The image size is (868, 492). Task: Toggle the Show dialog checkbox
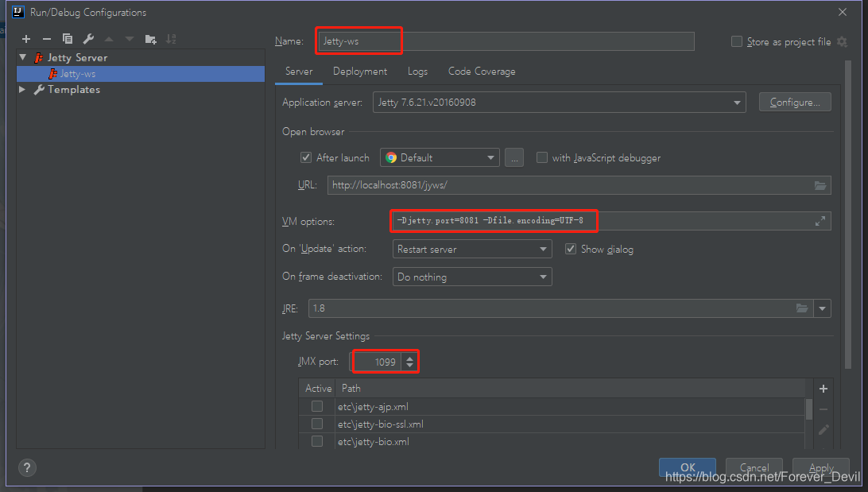(570, 249)
